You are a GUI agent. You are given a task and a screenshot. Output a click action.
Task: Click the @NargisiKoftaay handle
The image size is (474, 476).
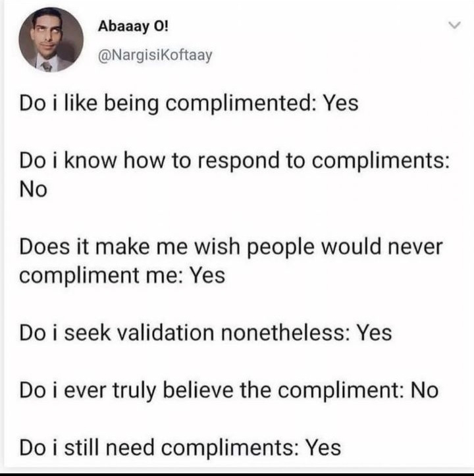pyautogui.click(x=155, y=56)
